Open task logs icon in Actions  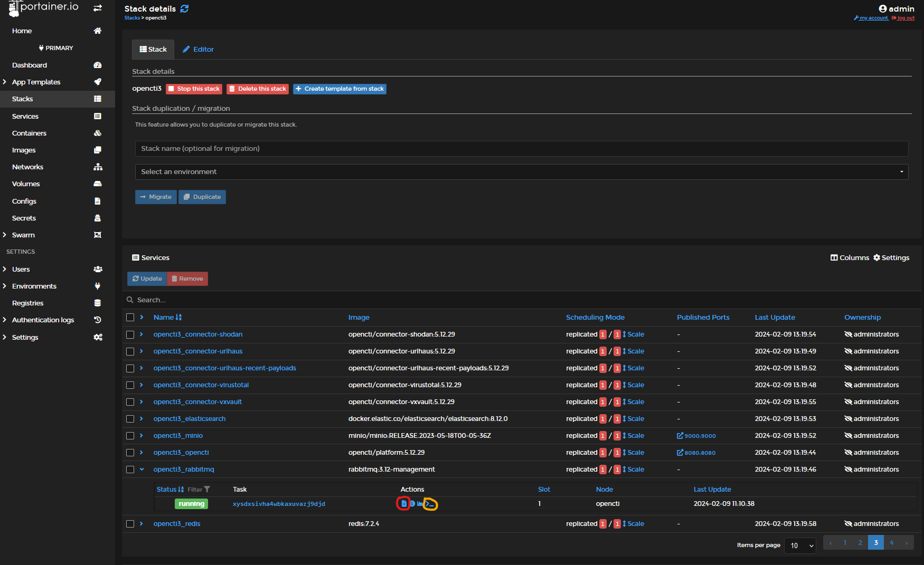coord(403,504)
